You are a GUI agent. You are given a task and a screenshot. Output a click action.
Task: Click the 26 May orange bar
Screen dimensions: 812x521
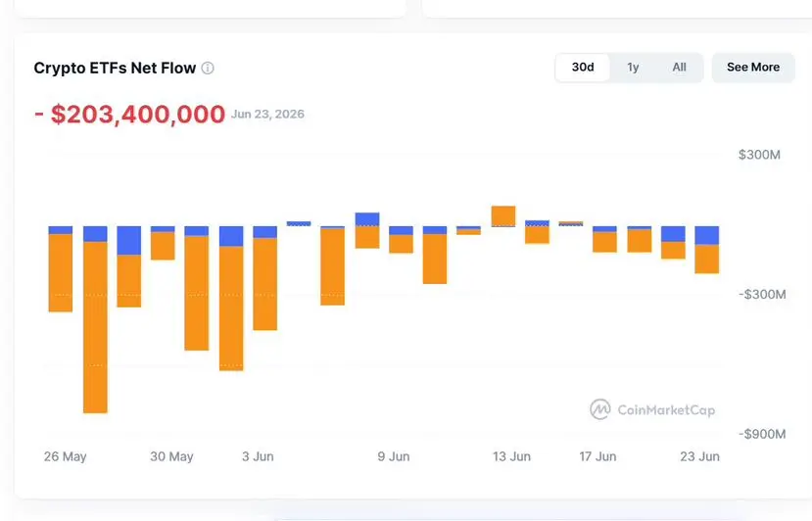61,273
